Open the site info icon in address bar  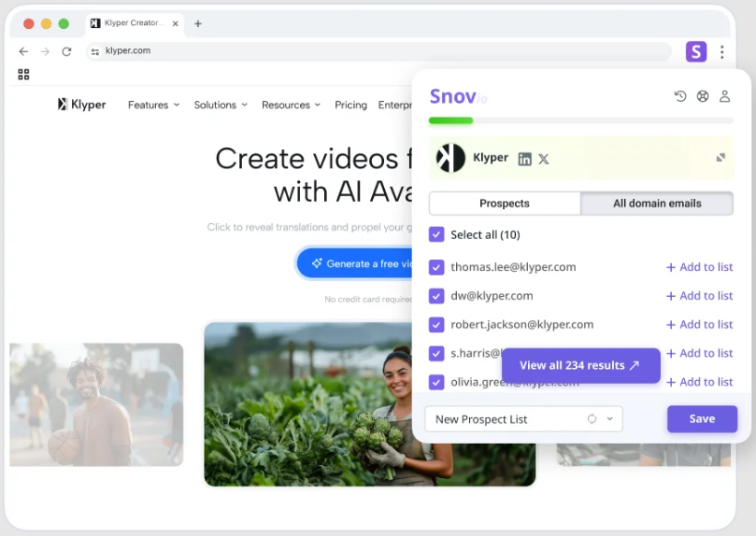(95, 51)
